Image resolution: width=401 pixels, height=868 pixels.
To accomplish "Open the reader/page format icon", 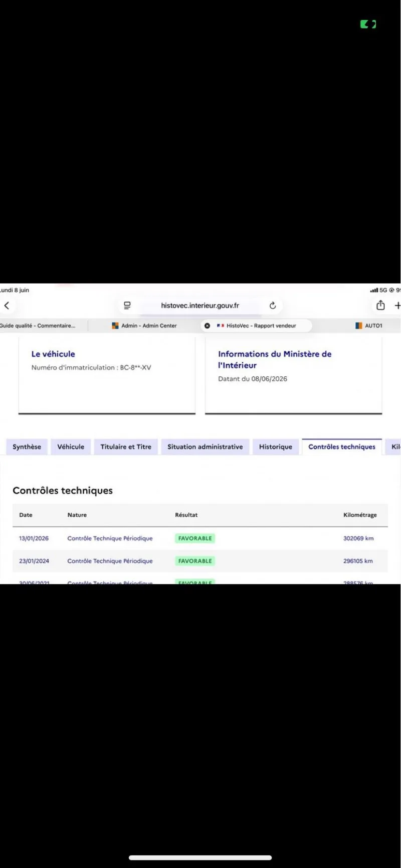I will tap(127, 305).
